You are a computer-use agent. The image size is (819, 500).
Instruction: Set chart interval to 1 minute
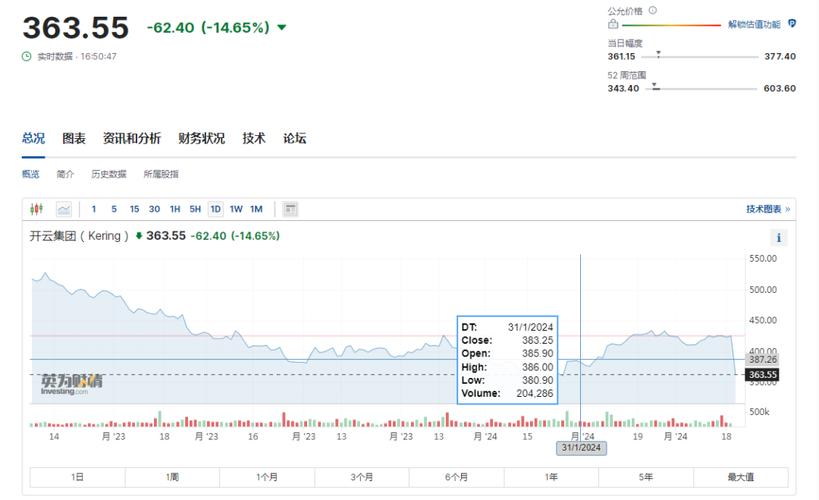94,209
